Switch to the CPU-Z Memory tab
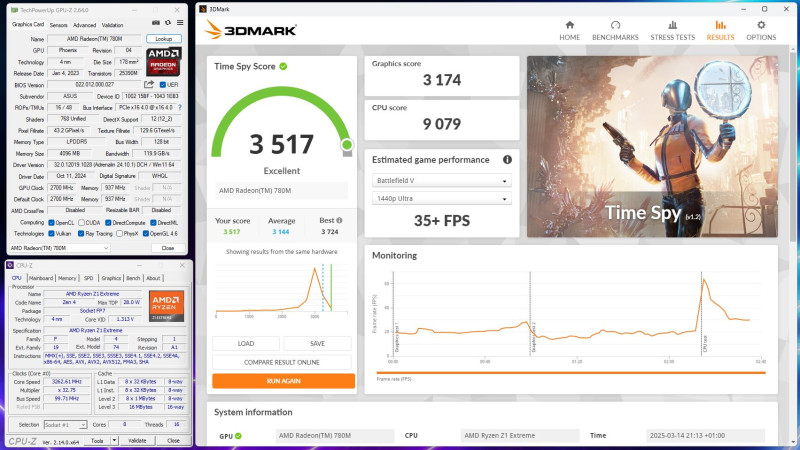The width and height of the screenshot is (800, 450). (x=67, y=278)
